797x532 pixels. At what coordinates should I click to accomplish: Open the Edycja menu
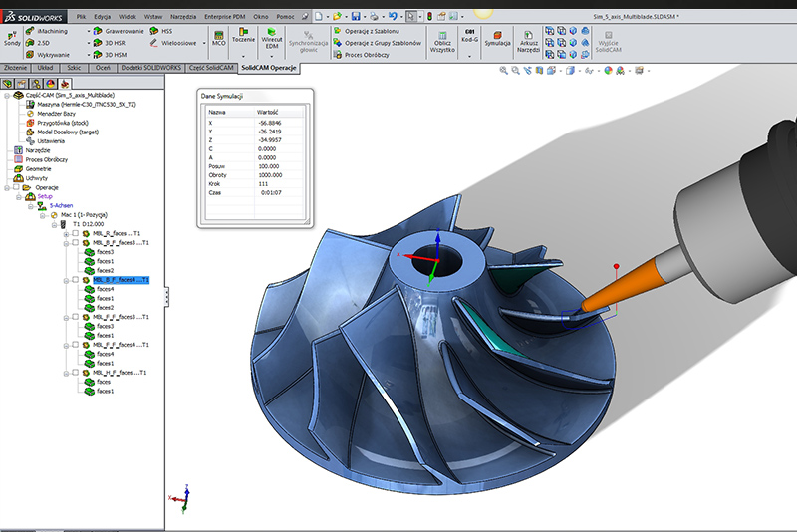[103, 16]
